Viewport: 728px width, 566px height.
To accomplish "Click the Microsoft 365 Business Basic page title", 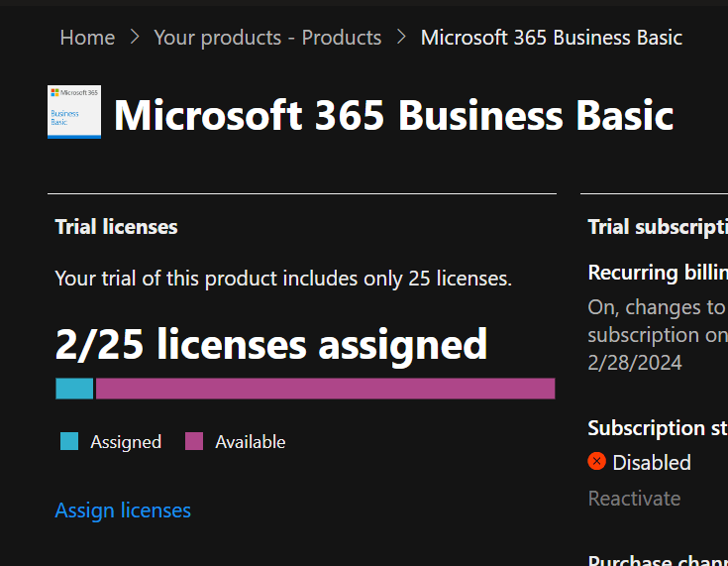I will click(393, 116).
